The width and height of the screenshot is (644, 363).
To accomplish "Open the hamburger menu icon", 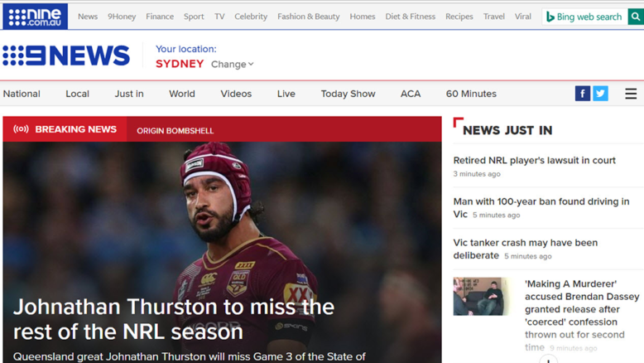I will (x=631, y=94).
